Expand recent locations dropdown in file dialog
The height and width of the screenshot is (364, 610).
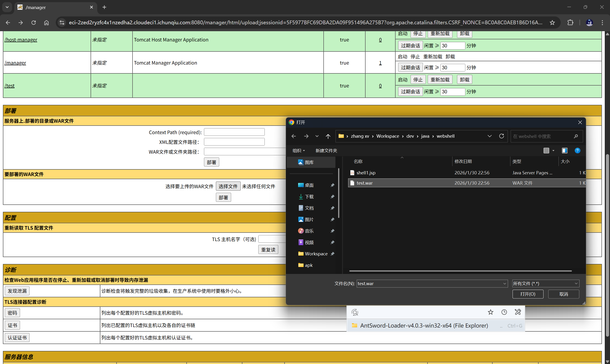317,136
